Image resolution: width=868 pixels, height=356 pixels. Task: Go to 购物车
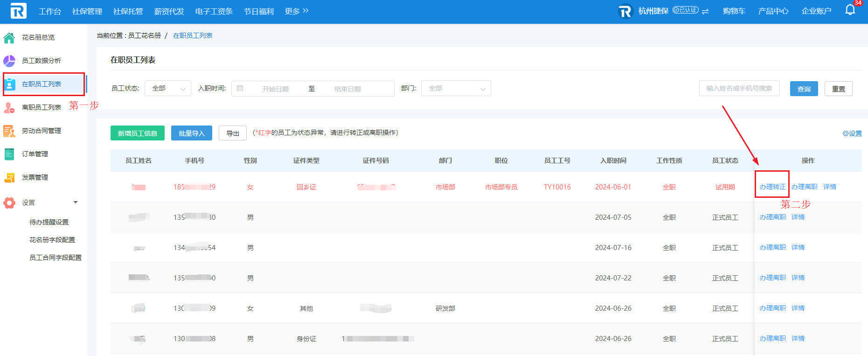pos(734,11)
